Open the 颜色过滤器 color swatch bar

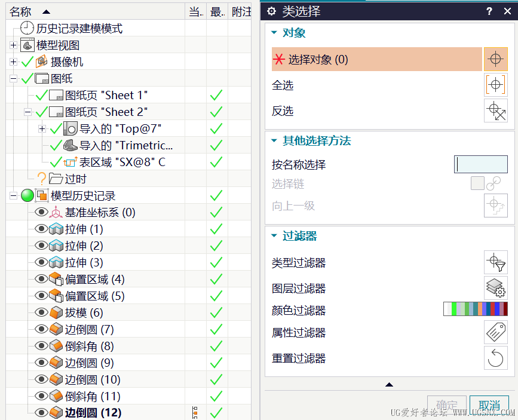pyautogui.click(x=476, y=309)
